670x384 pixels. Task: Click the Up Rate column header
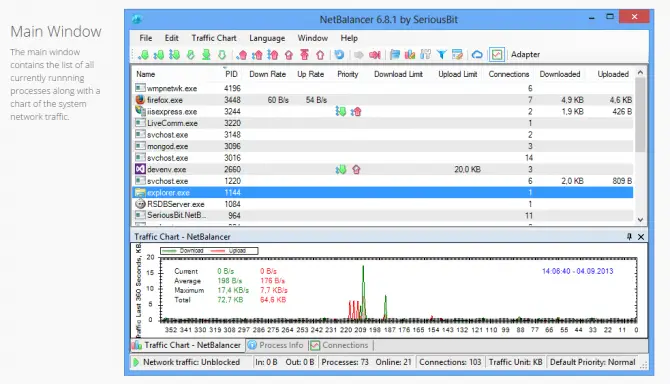pos(311,74)
